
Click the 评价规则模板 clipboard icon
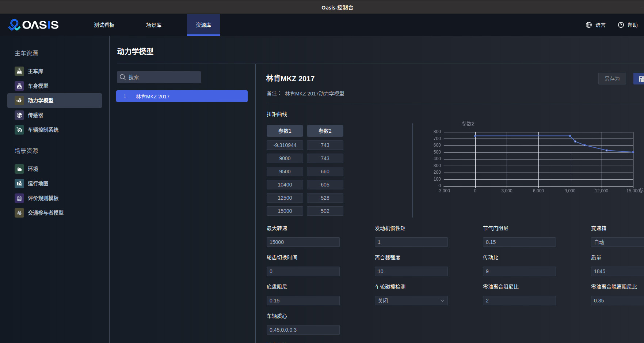tap(19, 198)
